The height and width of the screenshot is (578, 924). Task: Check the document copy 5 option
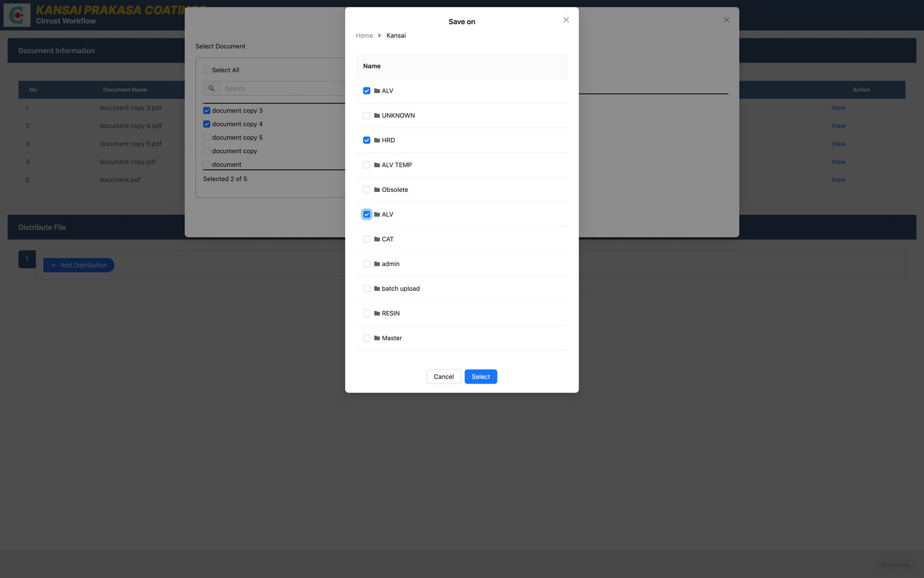(x=207, y=137)
